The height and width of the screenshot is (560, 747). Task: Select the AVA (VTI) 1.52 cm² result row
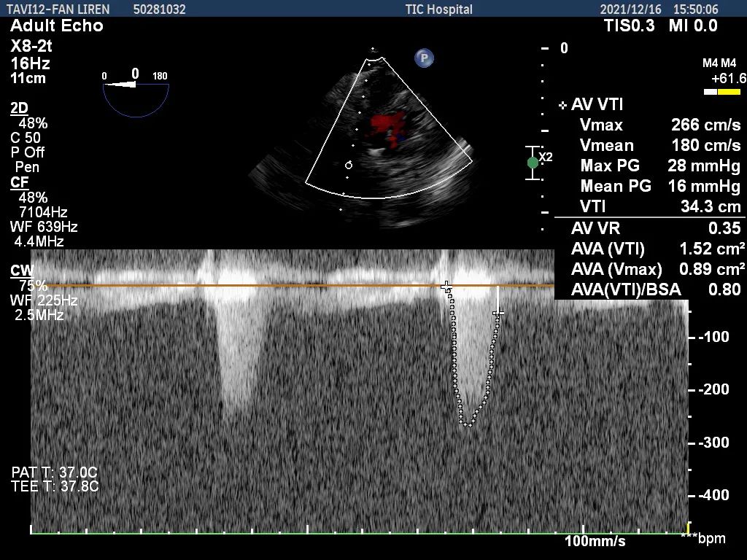tap(658, 249)
